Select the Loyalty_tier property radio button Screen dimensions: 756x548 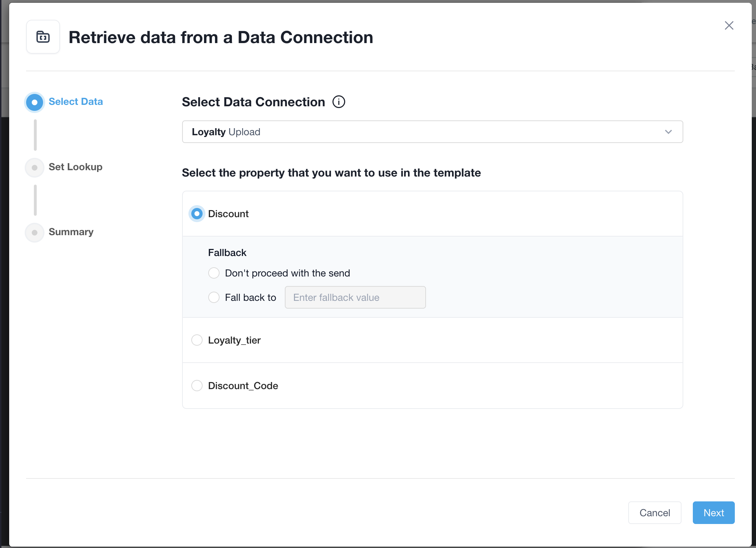(197, 340)
